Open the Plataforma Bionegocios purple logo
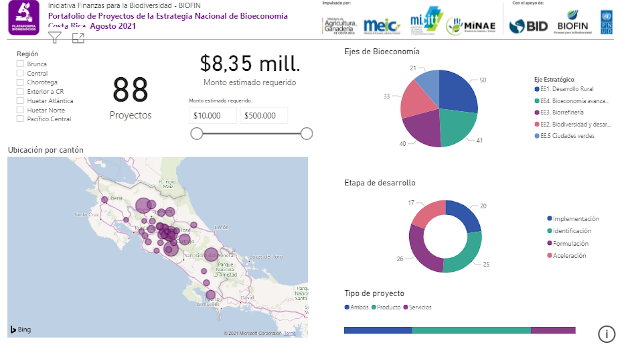Screen dimensions: 630x361 coord(24,17)
